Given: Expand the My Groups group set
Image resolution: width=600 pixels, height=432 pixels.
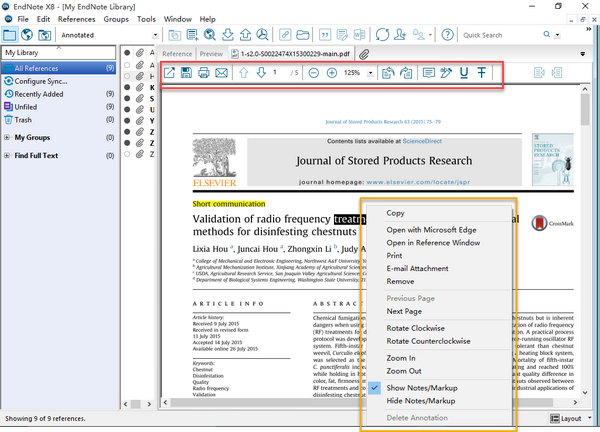Looking at the screenshot, I should [7, 137].
